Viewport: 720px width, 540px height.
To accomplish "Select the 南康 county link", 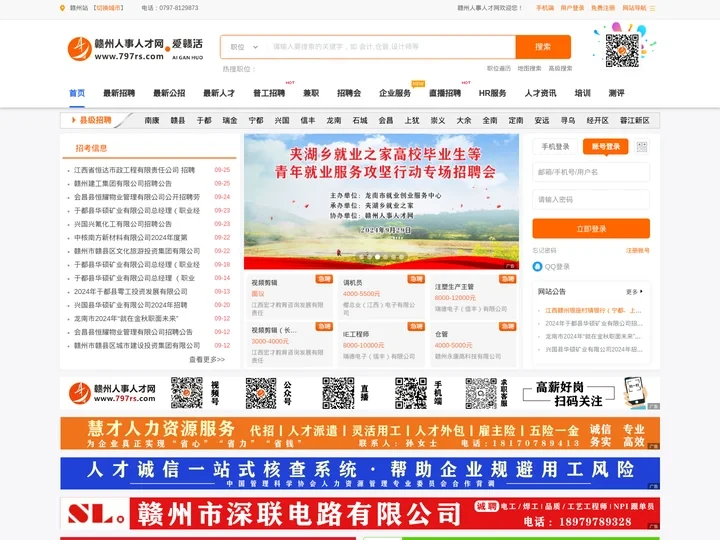I will (152, 120).
